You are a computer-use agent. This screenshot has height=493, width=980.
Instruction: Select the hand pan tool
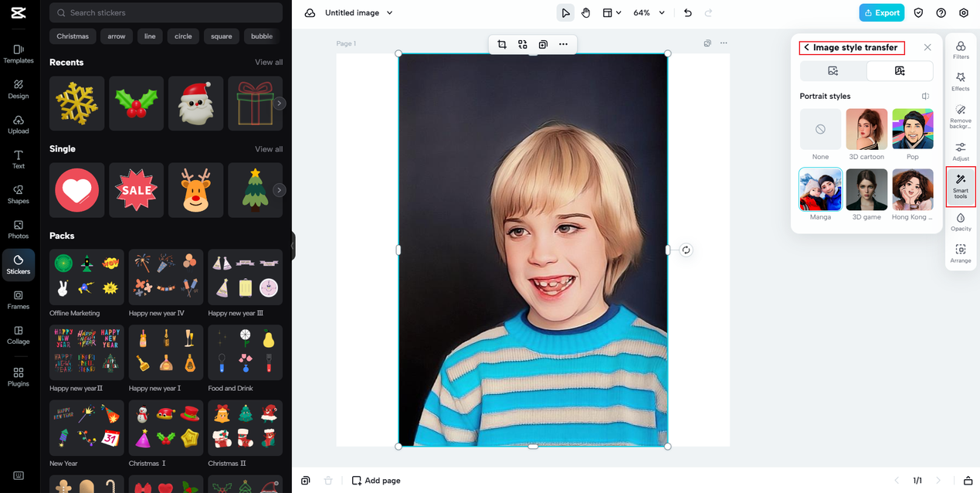tap(586, 13)
